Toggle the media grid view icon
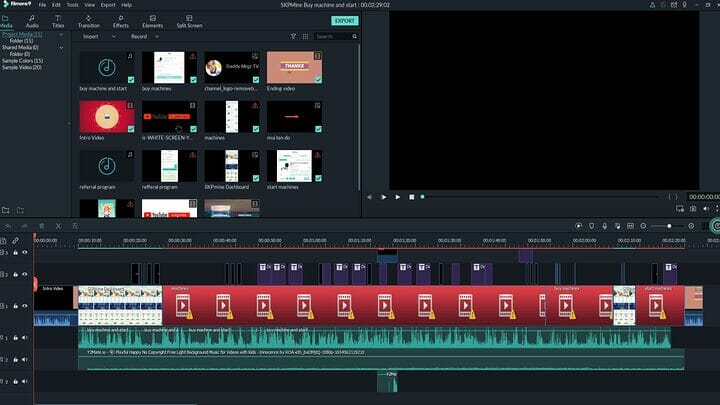Screen dimensions: 720x405 click(305, 36)
